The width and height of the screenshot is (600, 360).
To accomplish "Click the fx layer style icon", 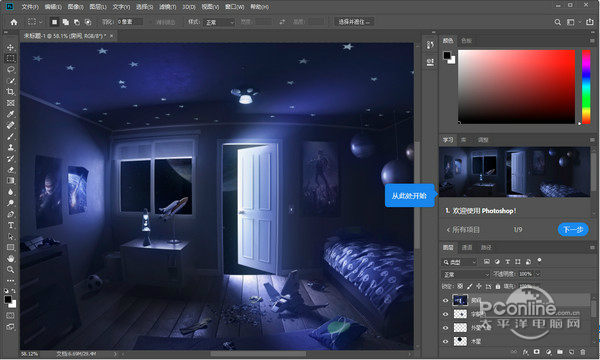I will [x=526, y=352].
